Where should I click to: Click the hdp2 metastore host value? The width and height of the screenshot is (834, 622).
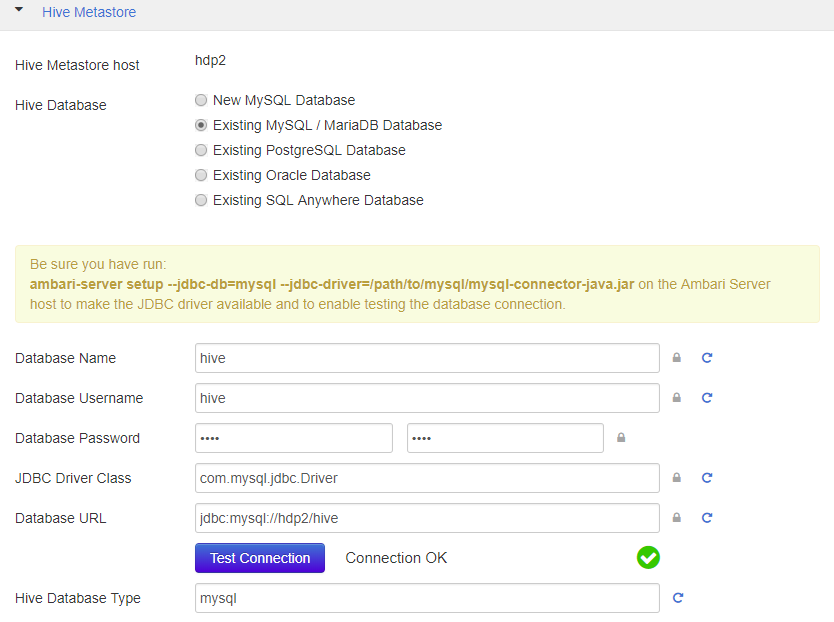point(210,60)
